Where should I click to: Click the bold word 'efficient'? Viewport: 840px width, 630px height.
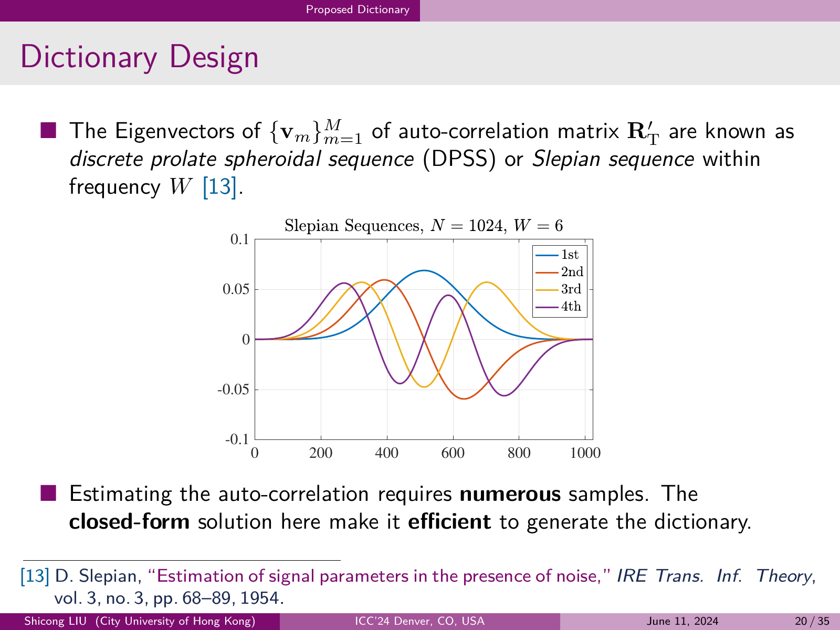pyautogui.click(x=449, y=522)
